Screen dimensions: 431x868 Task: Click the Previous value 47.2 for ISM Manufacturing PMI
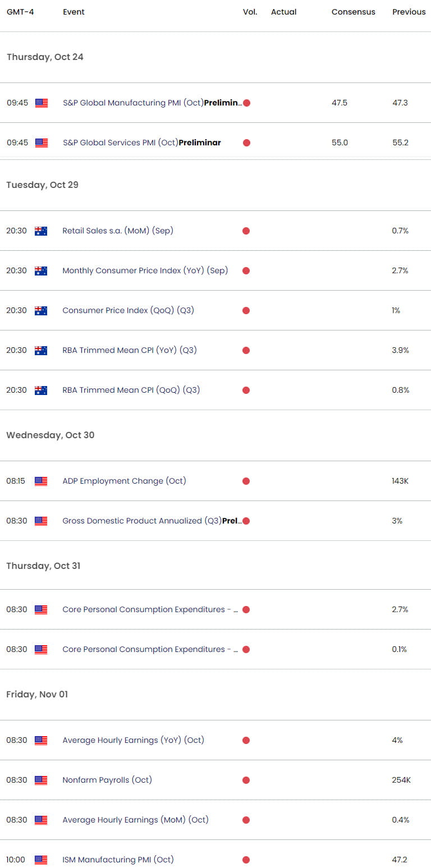(400, 860)
